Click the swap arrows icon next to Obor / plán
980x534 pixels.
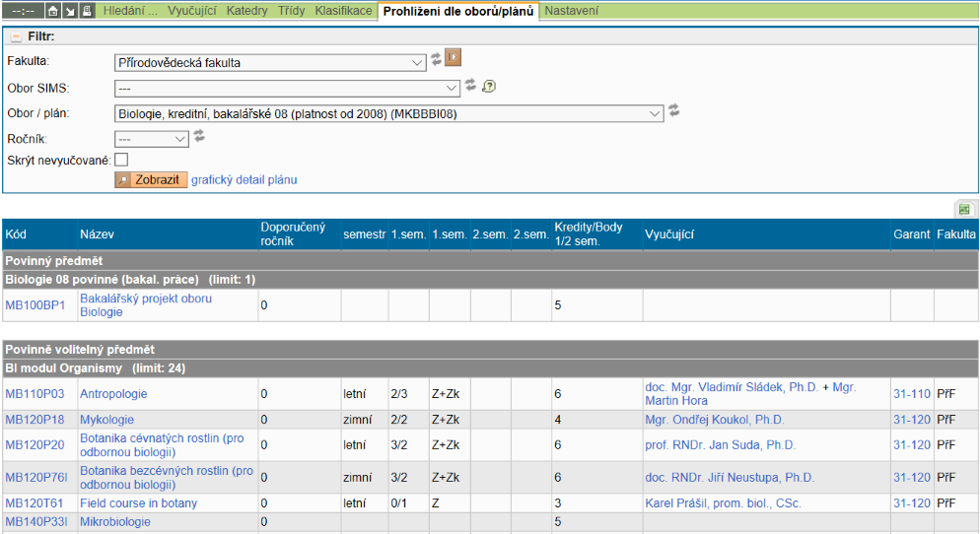tap(674, 110)
